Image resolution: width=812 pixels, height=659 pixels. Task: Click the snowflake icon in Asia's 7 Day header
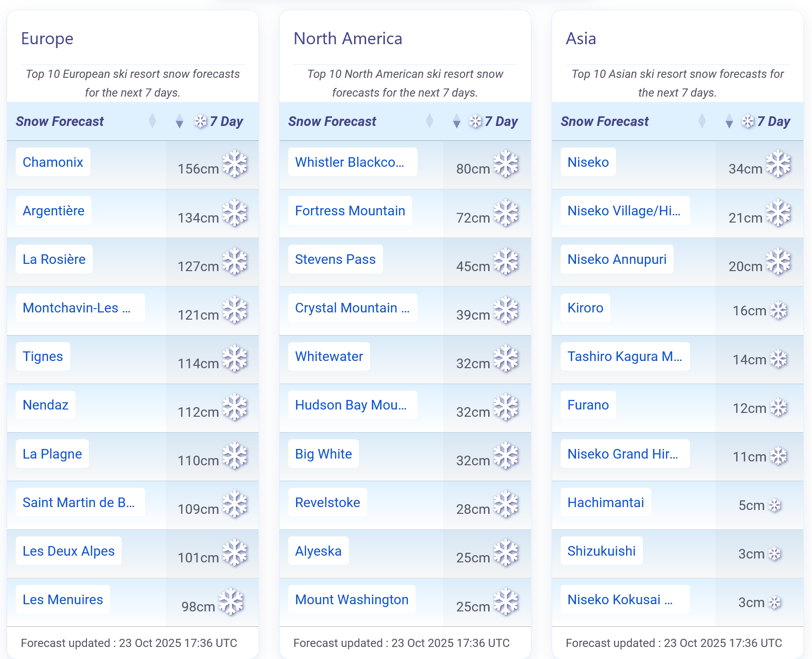tap(748, 121)
